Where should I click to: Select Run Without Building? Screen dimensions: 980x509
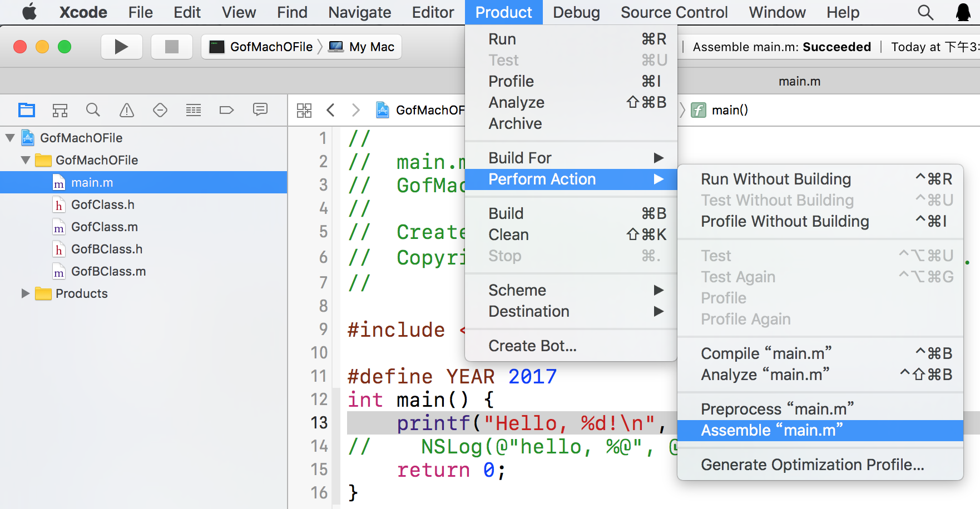coord(820,179)
